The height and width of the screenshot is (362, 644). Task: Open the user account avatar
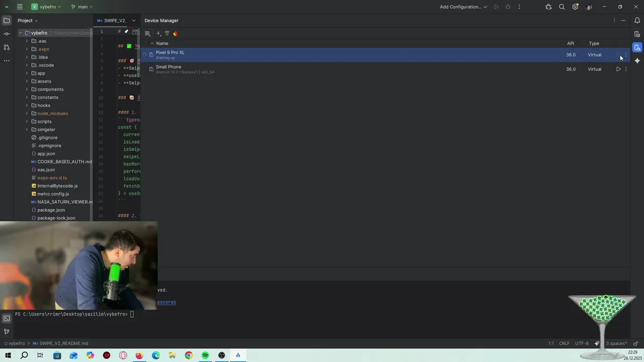pyautogui.click(x=589, y=7)
